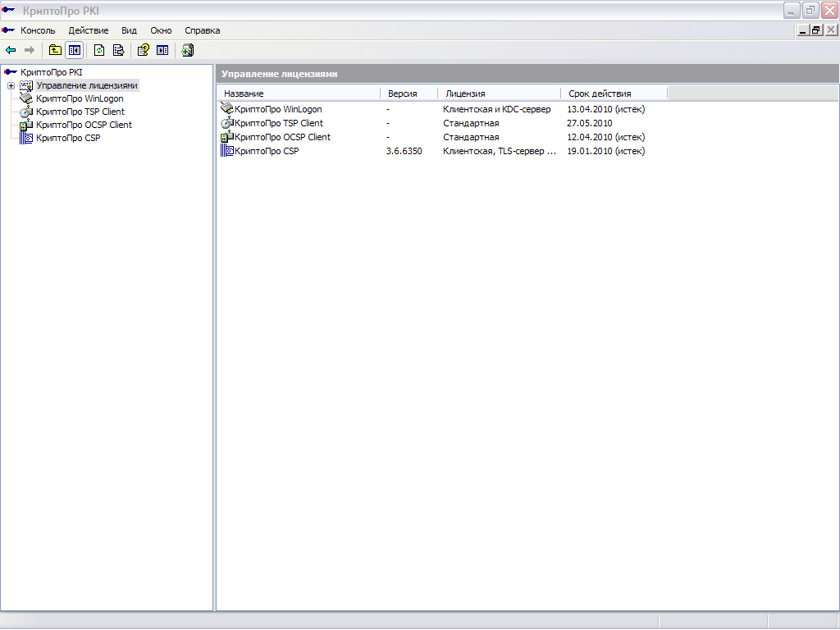The image size is (840, 630).
Task: Click the Export list toolbar icon
Action: (x=118, y=50)
